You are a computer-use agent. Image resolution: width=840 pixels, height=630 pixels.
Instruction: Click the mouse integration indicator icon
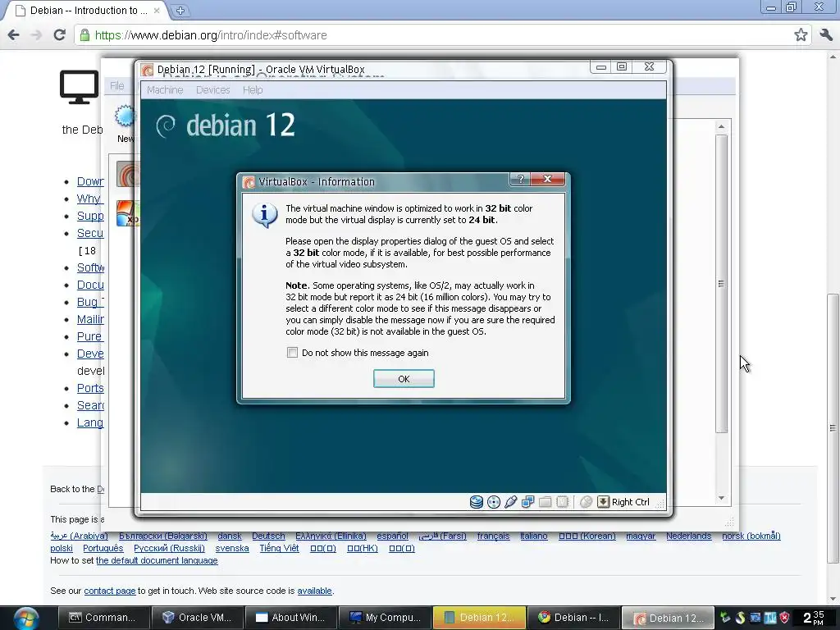(x=586, y=502)
